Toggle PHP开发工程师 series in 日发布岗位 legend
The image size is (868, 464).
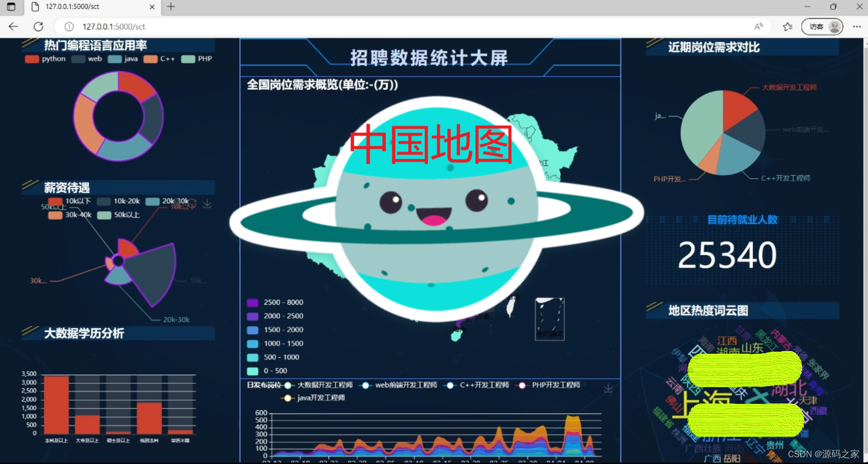click(x=548, y=385)
